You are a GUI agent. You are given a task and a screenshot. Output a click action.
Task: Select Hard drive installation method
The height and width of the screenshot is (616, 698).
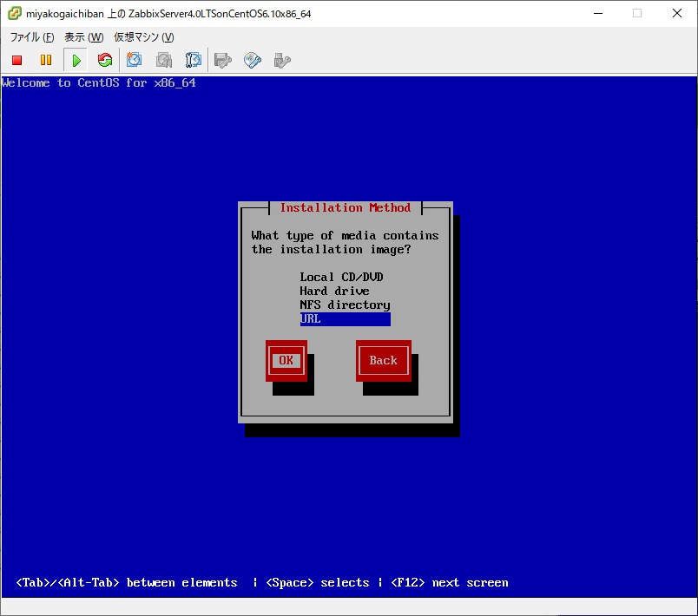click(334, 291)
